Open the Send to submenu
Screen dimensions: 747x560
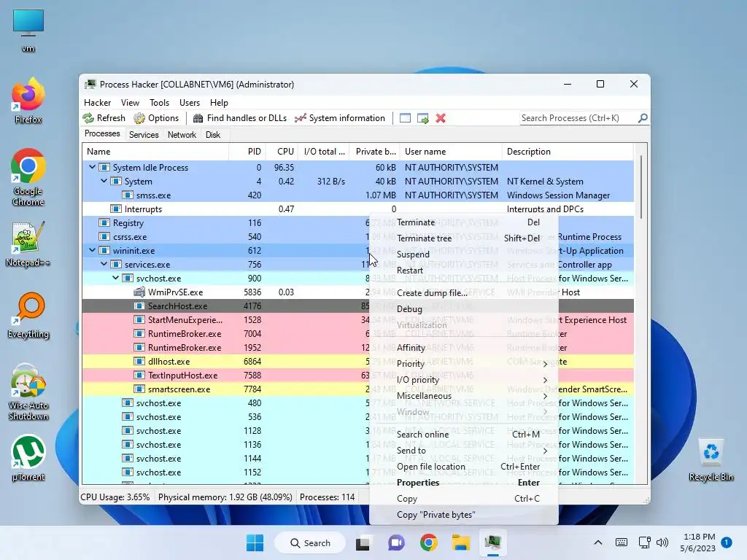[x=464, y=451]
